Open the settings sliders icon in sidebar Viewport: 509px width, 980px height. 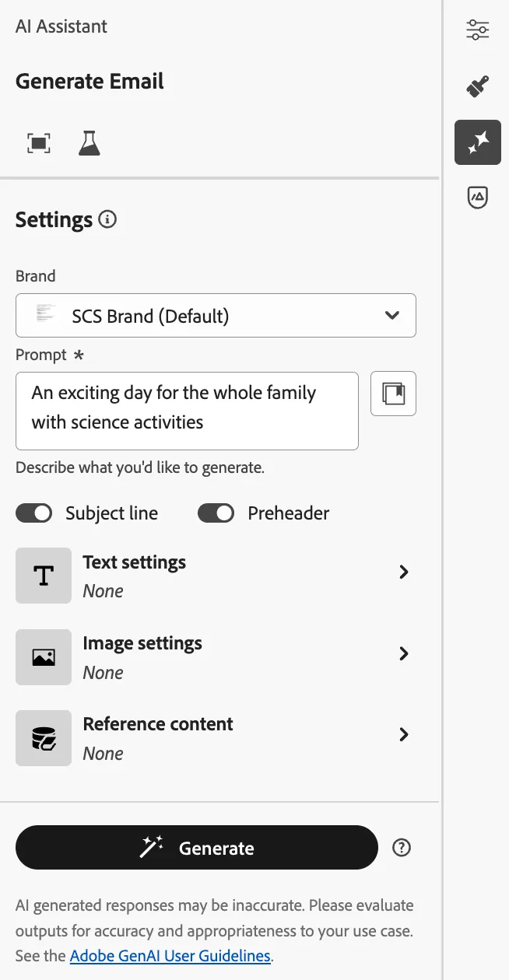(x=477, y=30)
